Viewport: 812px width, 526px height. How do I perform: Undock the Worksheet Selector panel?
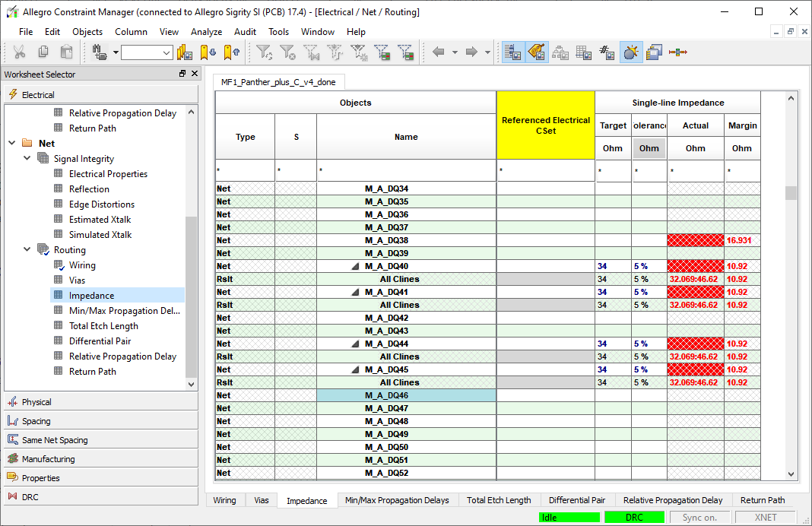pos(182,74)
